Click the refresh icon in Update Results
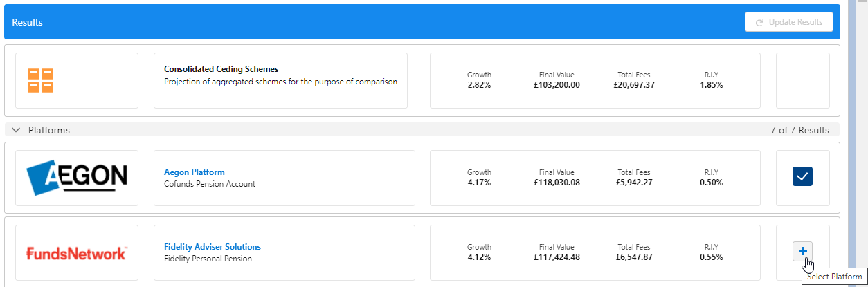868x287 pixels. click(x=759, y=23)
